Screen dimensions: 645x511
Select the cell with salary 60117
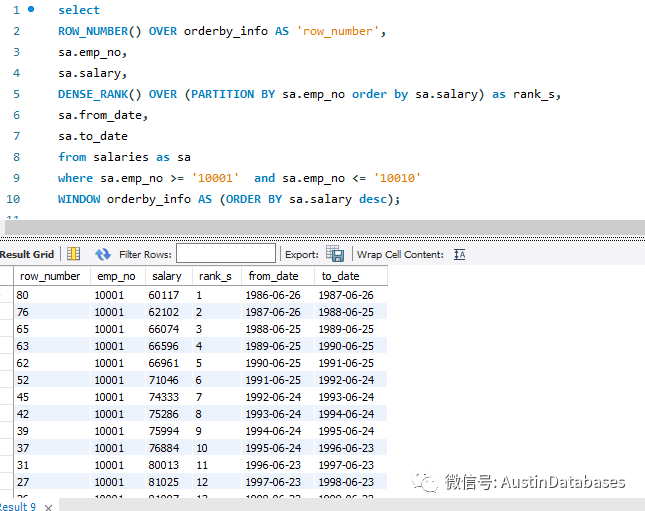pos(166,295)
